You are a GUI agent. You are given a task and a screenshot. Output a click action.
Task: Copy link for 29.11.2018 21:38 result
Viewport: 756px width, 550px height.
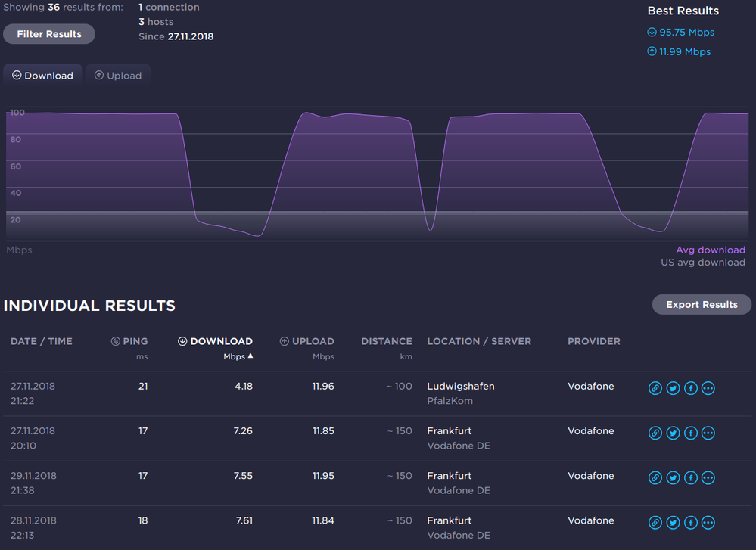(655, 477)
